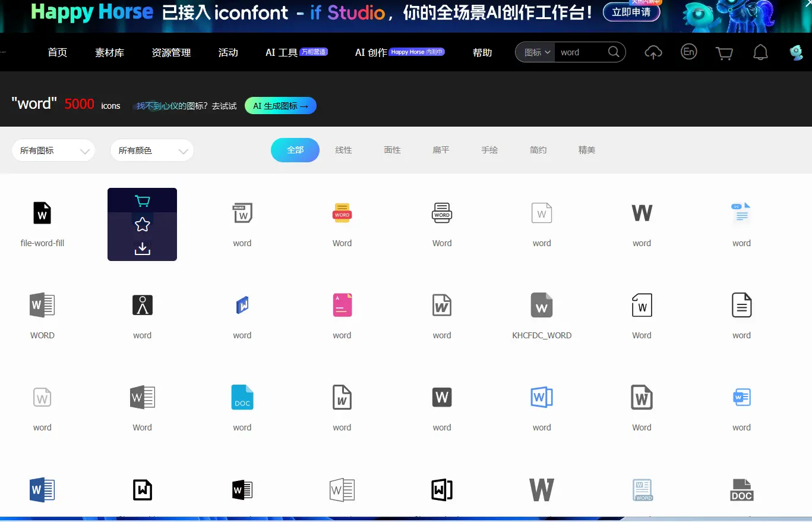812x522 pixels.
Task: Open 资源管理 menu item
Action: [x=171, y=52]
